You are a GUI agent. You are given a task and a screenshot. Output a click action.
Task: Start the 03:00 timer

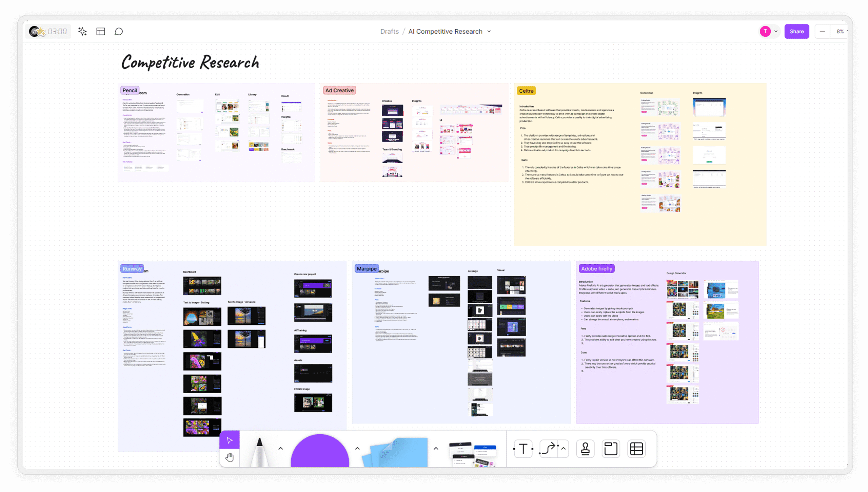(57, 32)
